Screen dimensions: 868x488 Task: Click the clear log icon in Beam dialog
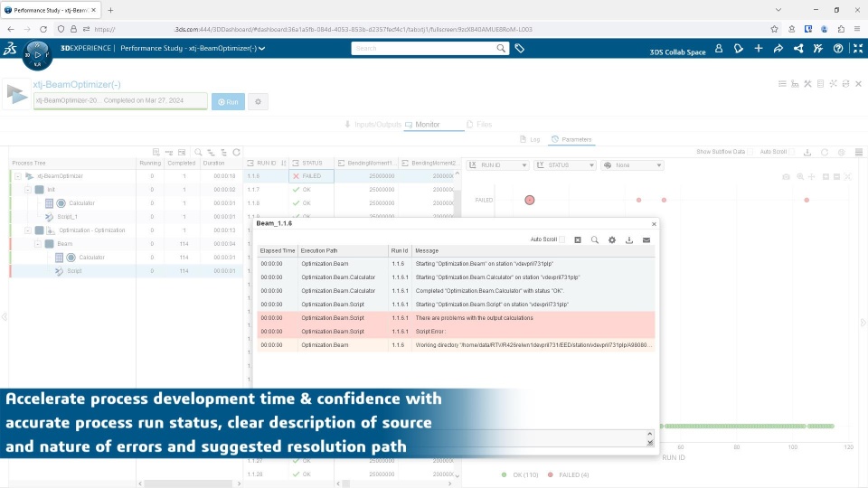[x=578, y=239]
